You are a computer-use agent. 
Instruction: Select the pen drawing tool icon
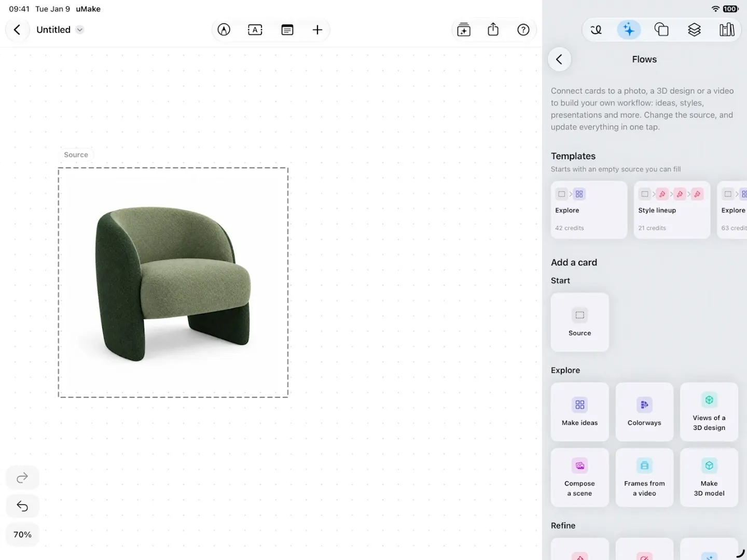point(224,30)
